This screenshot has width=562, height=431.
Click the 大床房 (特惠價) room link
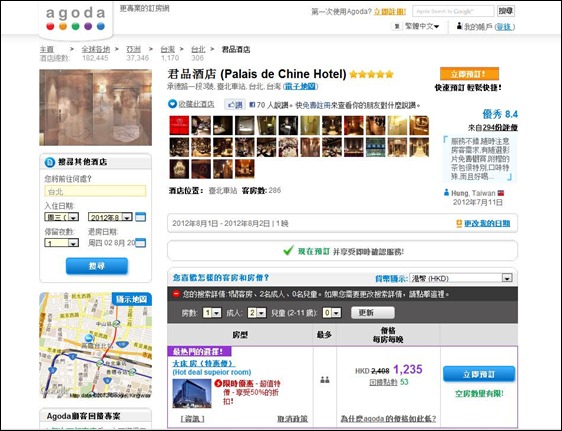click(x=204, y=363)
